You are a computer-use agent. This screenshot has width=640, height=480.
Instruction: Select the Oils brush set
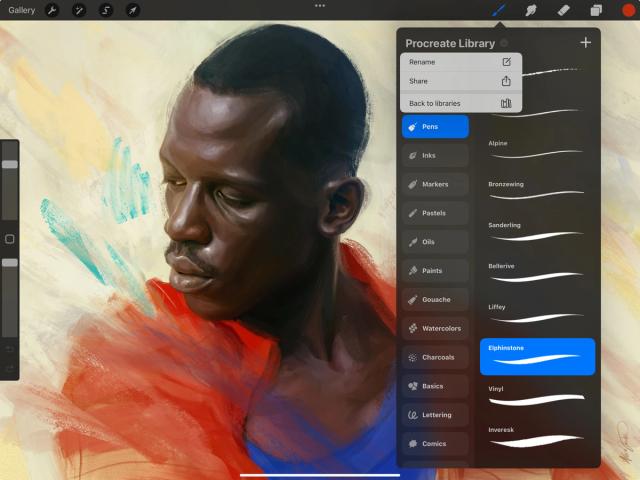pyautogui.click(x=435, y=242)
